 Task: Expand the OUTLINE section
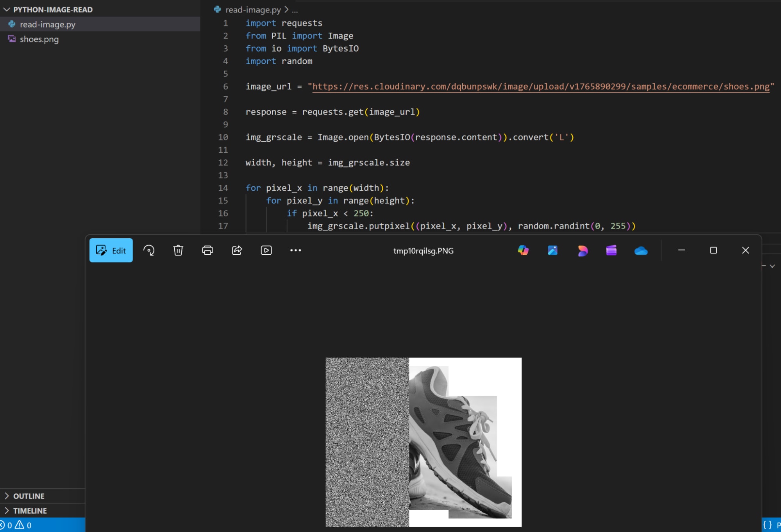(x=29, y=496)
